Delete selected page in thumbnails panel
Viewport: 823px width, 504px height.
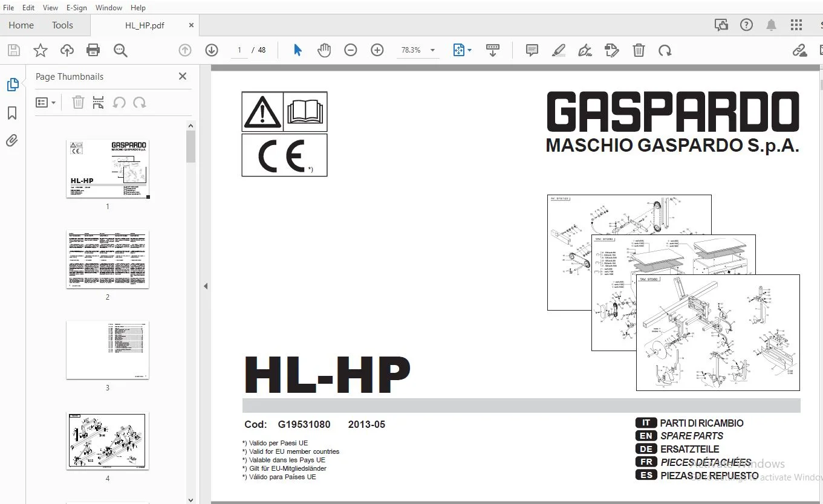pos(78,103)
